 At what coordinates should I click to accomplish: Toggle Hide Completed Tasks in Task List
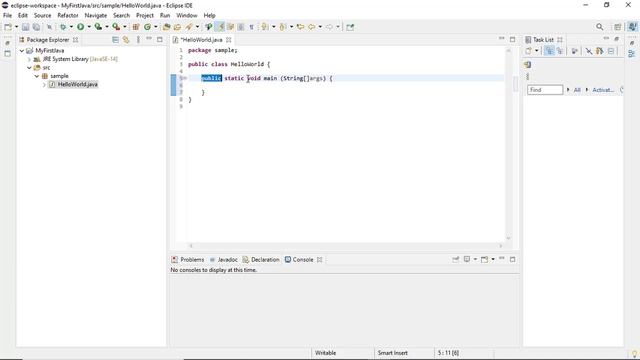(x=589, y=51)
